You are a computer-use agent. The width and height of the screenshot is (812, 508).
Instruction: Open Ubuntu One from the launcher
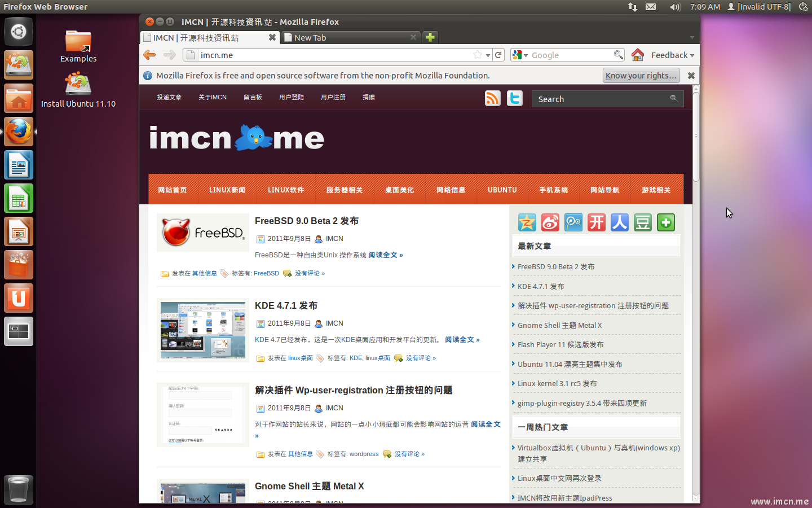click(x=19, y=298)
